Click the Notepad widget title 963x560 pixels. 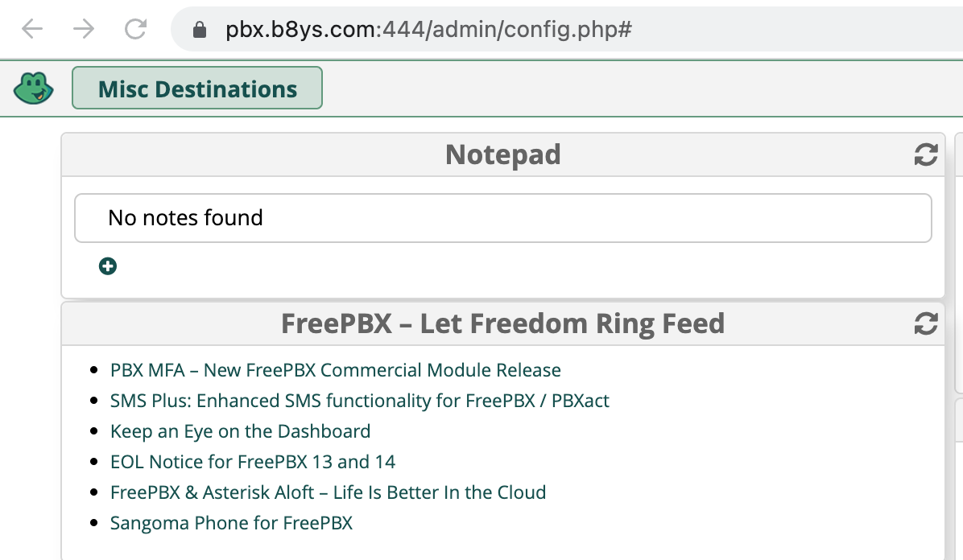[x=502, y=154]
